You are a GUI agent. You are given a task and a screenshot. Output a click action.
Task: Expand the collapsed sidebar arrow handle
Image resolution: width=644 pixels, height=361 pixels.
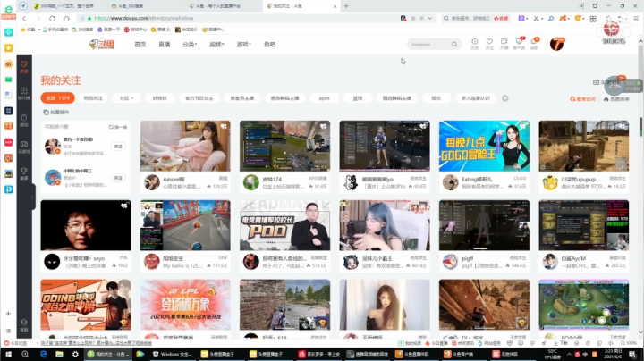pos(32,197)
